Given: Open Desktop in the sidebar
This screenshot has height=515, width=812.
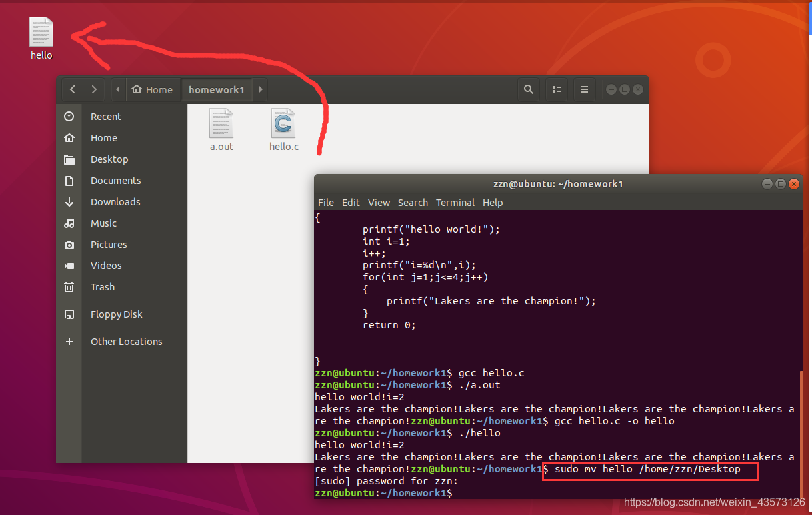Looking at the screenshot, I should (121, 159).
